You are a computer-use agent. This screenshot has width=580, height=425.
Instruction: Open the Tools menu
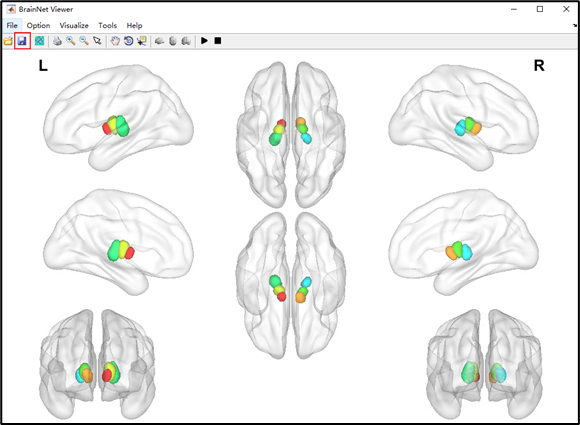(107, 26)
